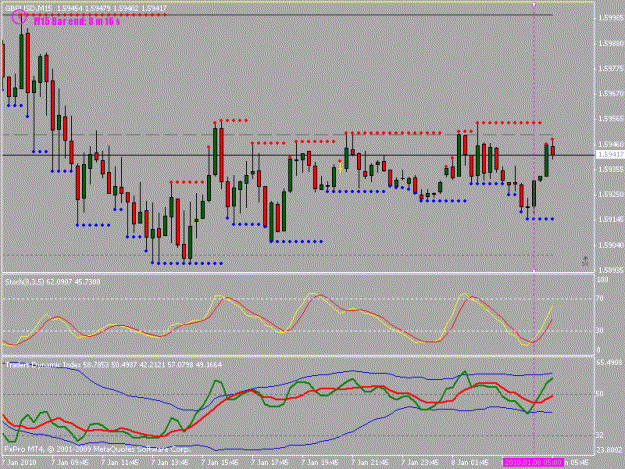The height and width of the screenshot is (469, 625).
Task: Click the TDI level 32 scale label
Action: 600,436
